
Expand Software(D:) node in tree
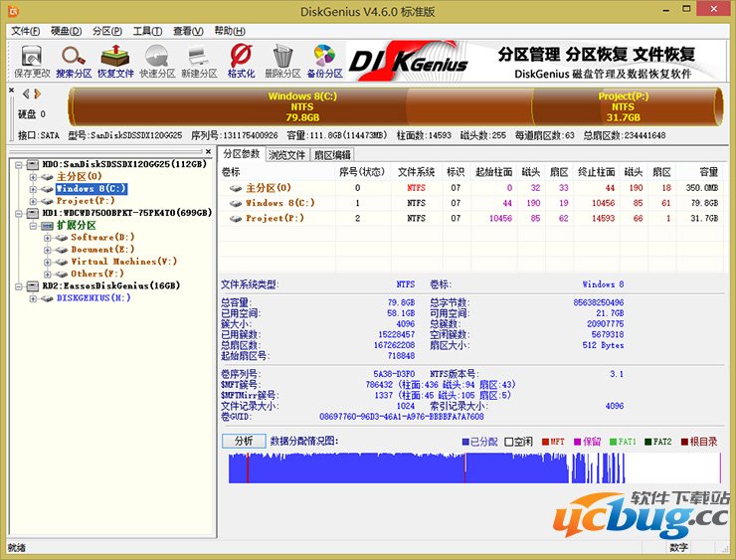point(48,238)
